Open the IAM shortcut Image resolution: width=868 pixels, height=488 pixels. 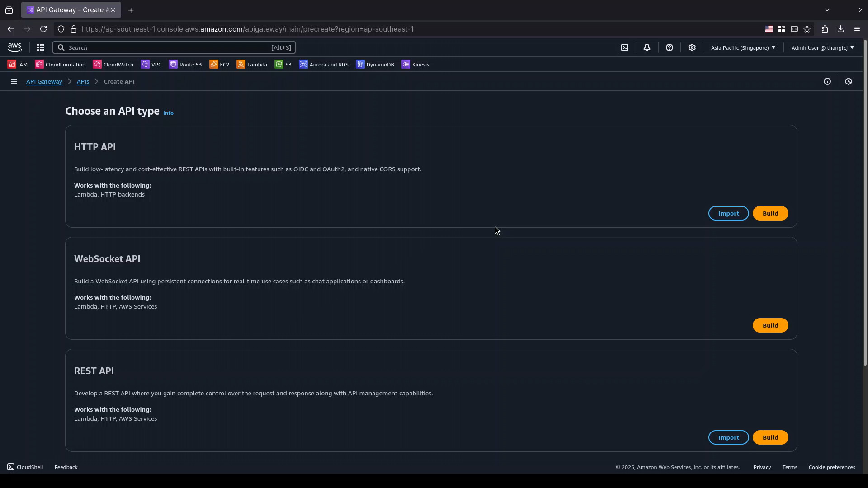point(18,65)
